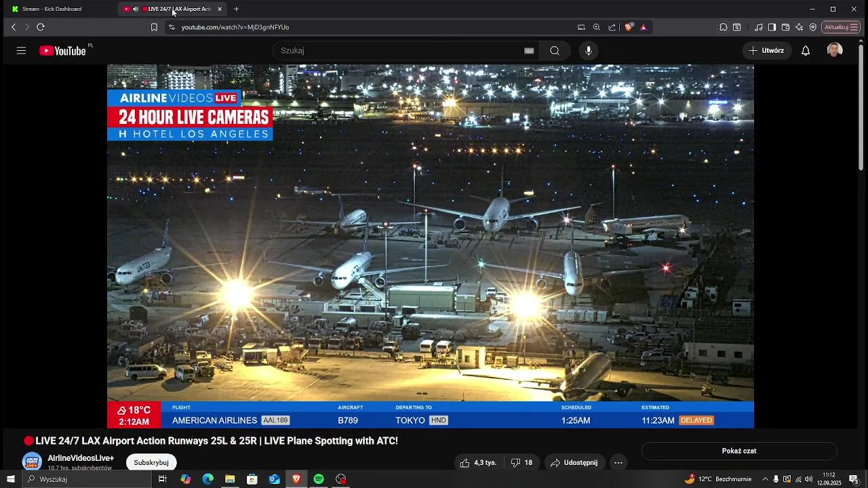View site information icon beside URL

pyautogui.click(x=172, y=27)
